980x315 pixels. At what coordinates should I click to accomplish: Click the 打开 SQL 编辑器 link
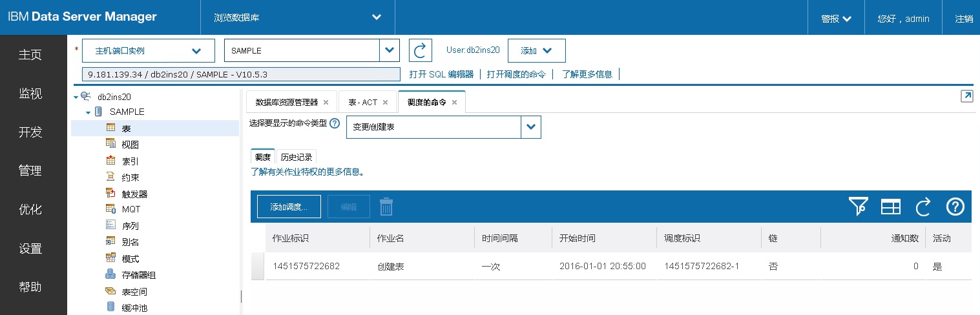point(442,74)
